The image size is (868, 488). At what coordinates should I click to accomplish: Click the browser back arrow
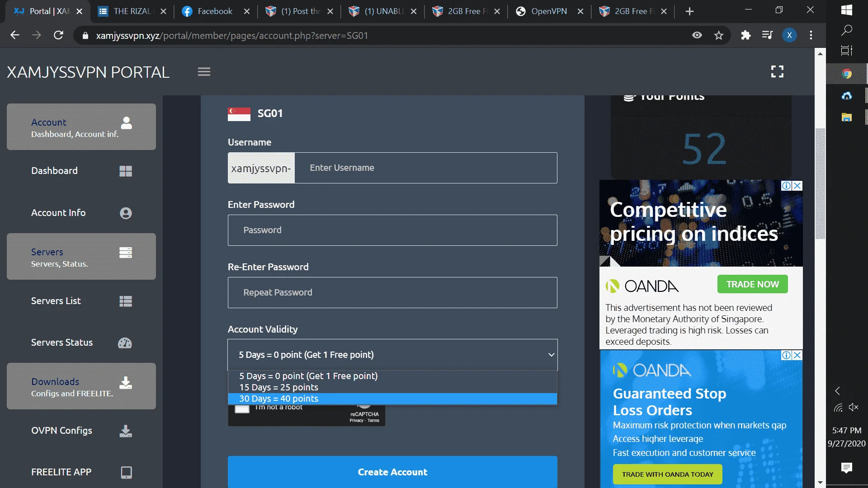[x=15, y=35]
